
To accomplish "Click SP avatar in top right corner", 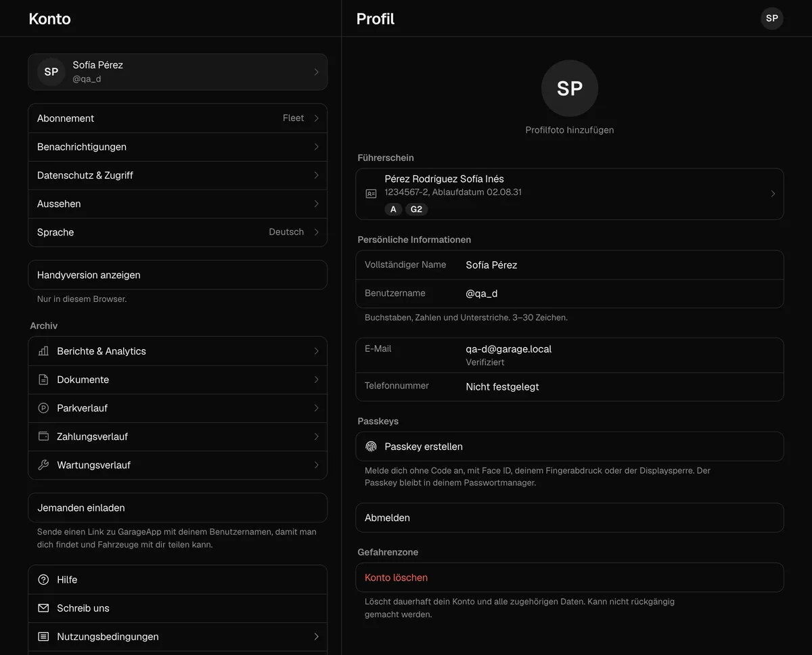I will coord(772,18).
